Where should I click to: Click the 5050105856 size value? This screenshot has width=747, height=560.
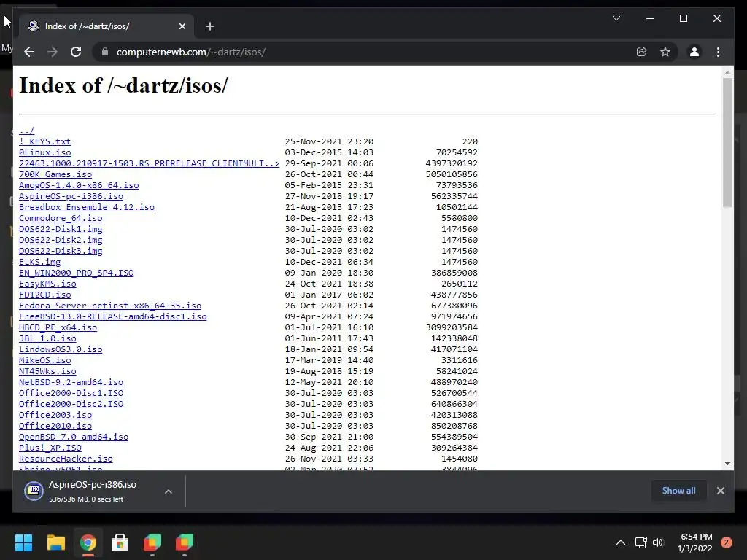click(452, 174)
